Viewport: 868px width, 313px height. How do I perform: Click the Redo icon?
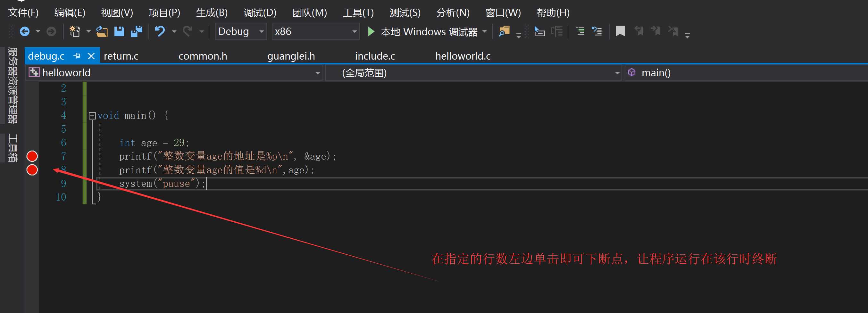pyautogui.click(x=188, y=32)
